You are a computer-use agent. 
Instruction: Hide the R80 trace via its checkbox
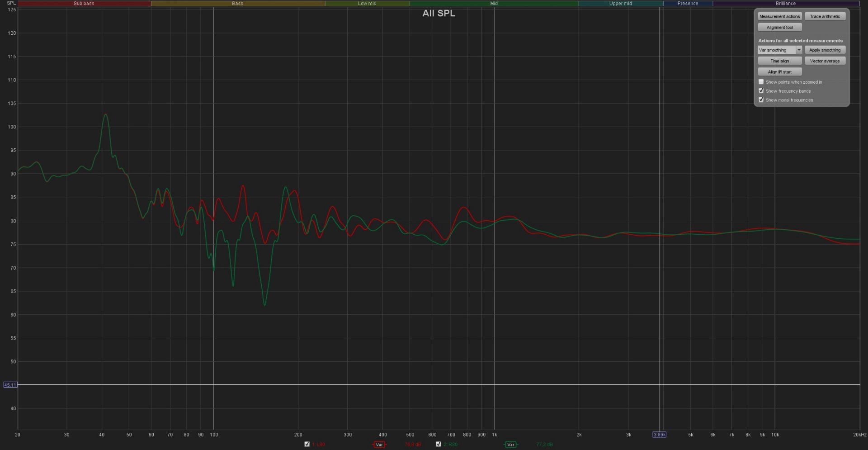pos(438,444)
